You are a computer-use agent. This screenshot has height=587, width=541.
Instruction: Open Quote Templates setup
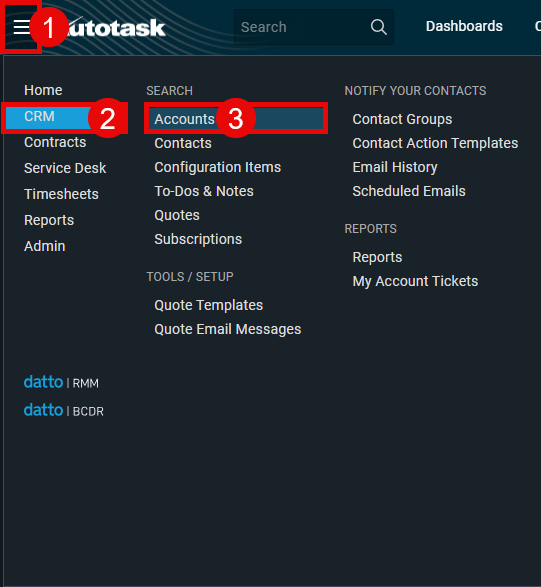coord(209,305)
